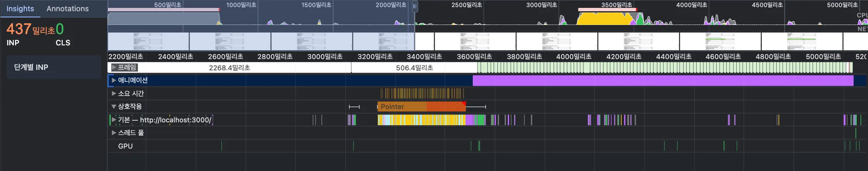Click the first screenshot thumbnail in the filmstrip
The image size is (868, 171).
(148, 42)
